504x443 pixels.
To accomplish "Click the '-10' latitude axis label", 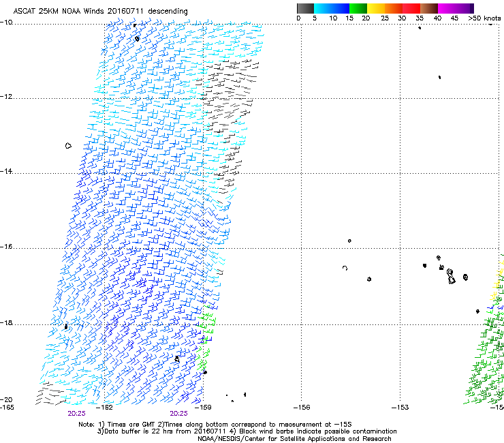I will click(6, 22).
